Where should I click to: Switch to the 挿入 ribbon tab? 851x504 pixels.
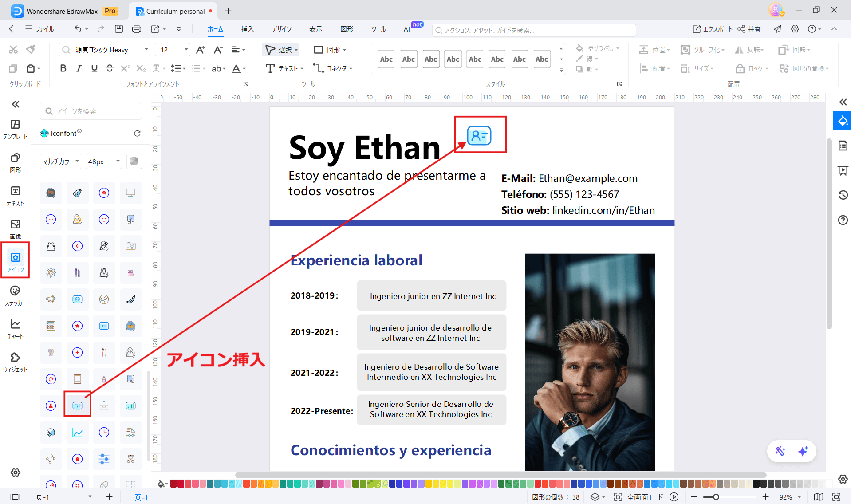coord(247,29)
